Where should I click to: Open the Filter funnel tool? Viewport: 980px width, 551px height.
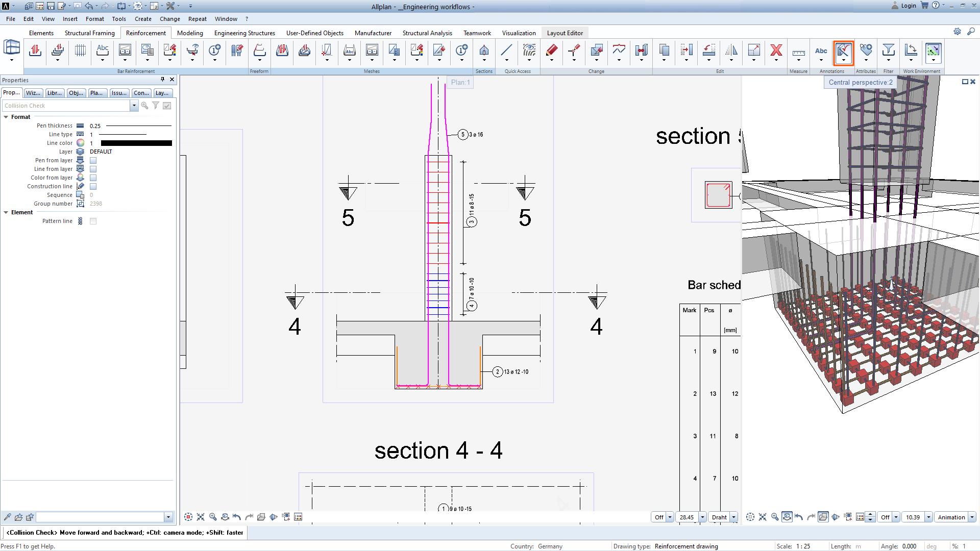click(888, 51)
